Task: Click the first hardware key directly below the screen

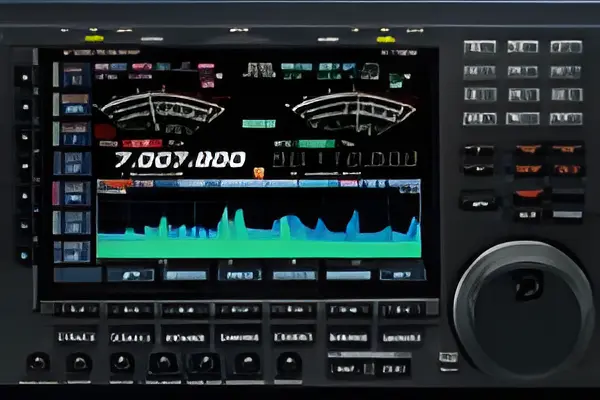Action: coord(76,309)
